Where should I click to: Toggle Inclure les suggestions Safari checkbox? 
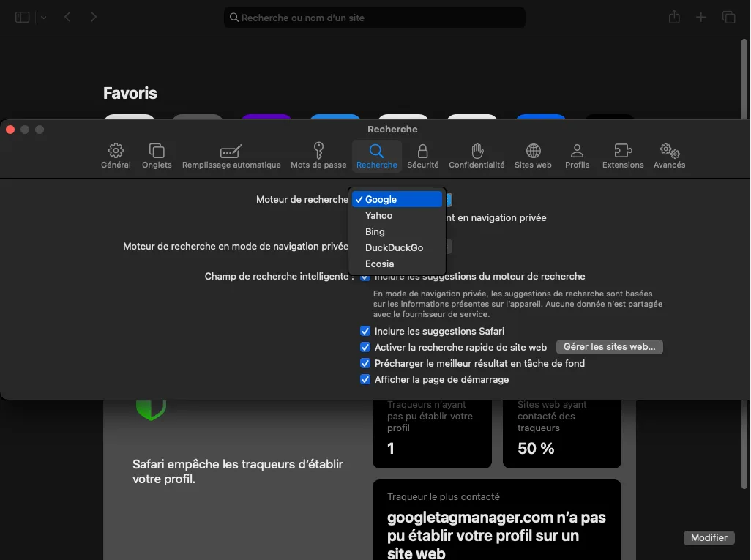pyautogui.click(x=365, y=331)
